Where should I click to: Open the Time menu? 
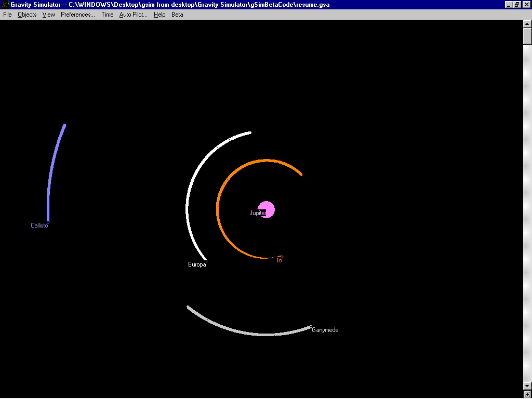click(108, 15)
